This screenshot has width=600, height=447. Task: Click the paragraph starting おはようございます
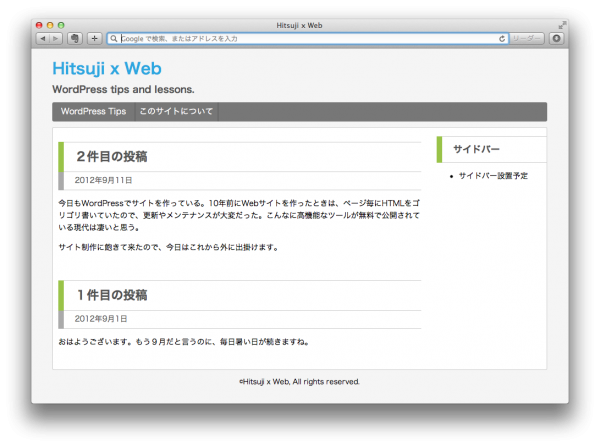click(184, 342)
